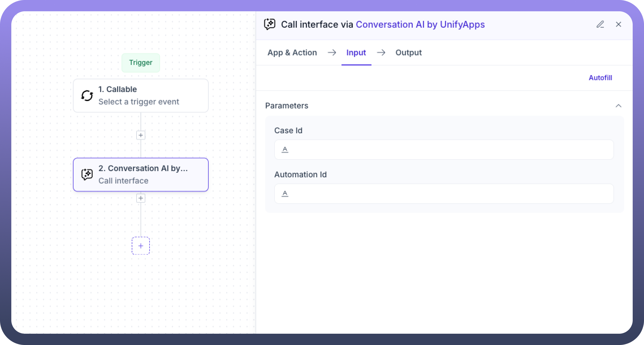The image size is (644, 345).
Task: Collapse the Parameters section chevron
Action: pos(618,106)
